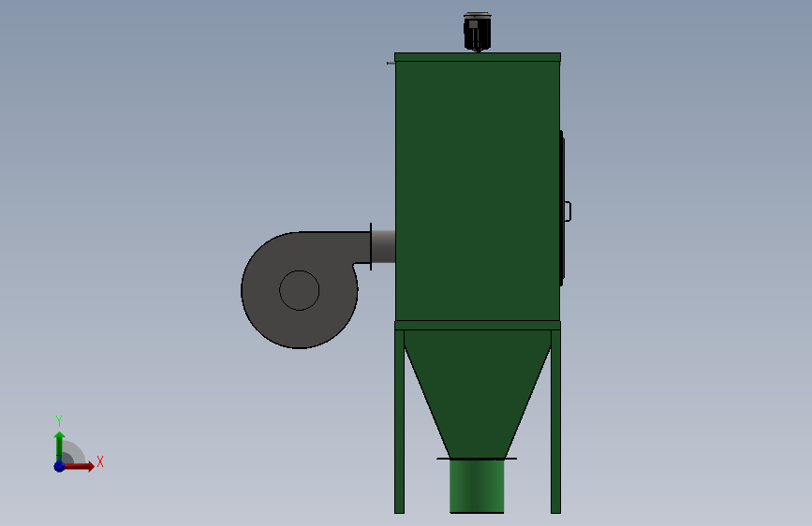
Task: Select the left support leg
Action: [x=399, y=421]
